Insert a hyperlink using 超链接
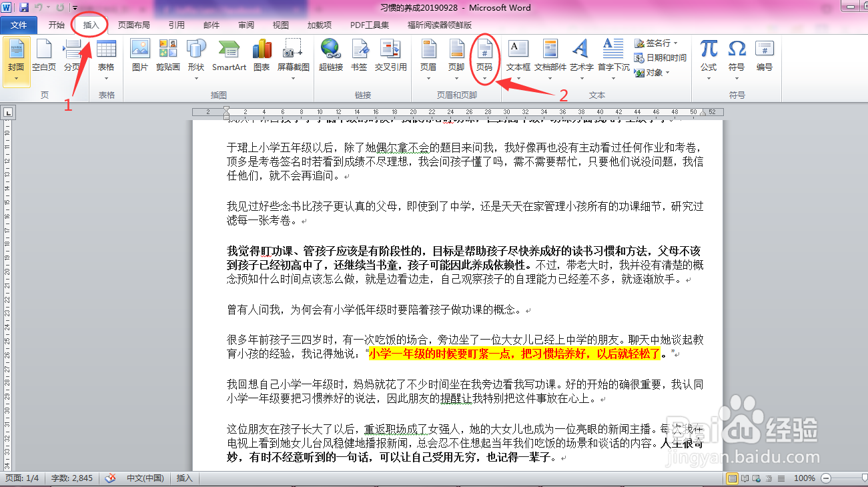 (330, 57)
